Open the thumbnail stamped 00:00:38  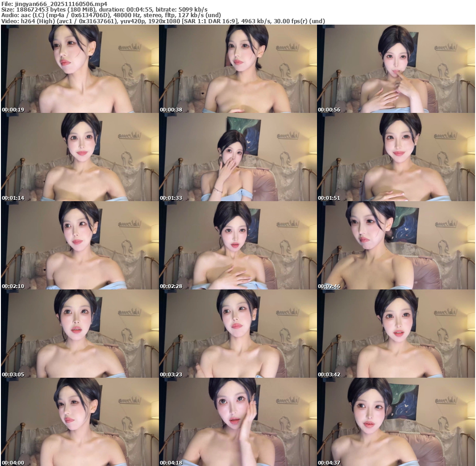pyautogui.click(x=238, y=69)
